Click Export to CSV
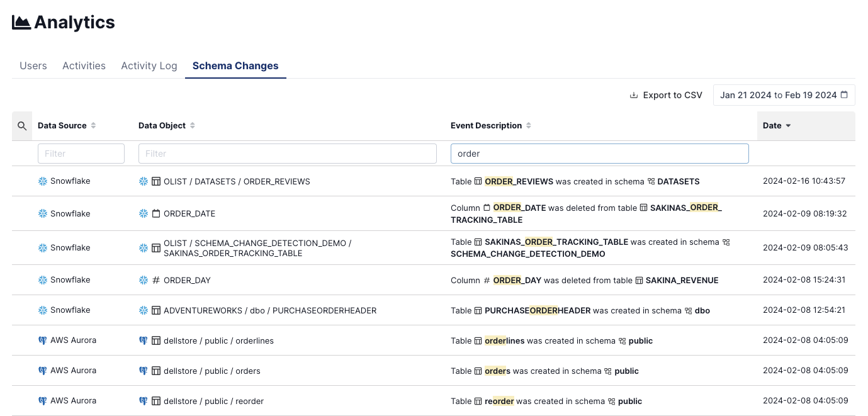 pos(672,95)
